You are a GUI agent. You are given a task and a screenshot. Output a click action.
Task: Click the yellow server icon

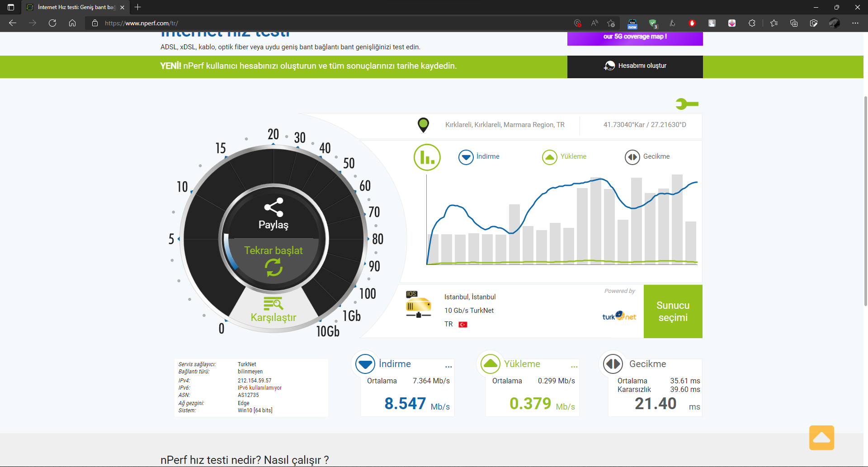[x=418, y=305]
